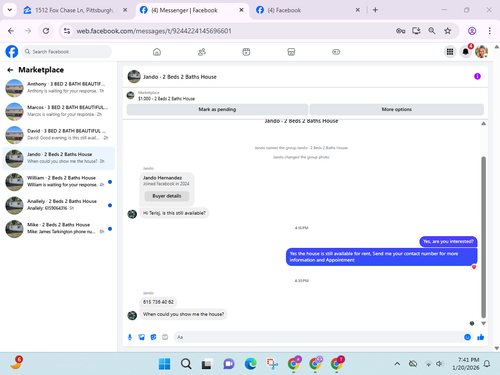Click the browser address bar URL

coord(154,31)
